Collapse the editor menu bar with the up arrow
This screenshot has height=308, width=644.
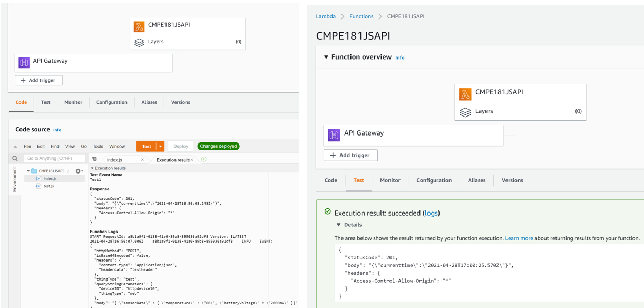click(x=15, y=147)
